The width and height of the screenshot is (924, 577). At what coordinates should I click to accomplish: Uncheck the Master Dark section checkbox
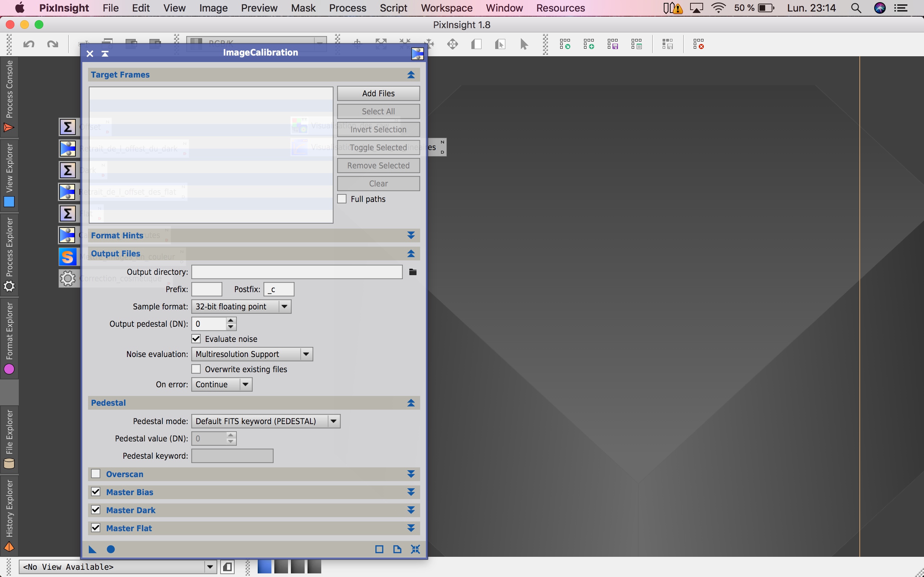coord(96,510)
